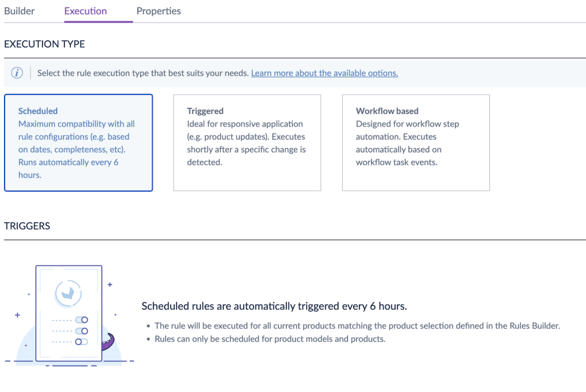Click the 'Scheduled rules are automatically triggered' headline
The width and height of the screenshot is (586, 392).
coord(274,306)
